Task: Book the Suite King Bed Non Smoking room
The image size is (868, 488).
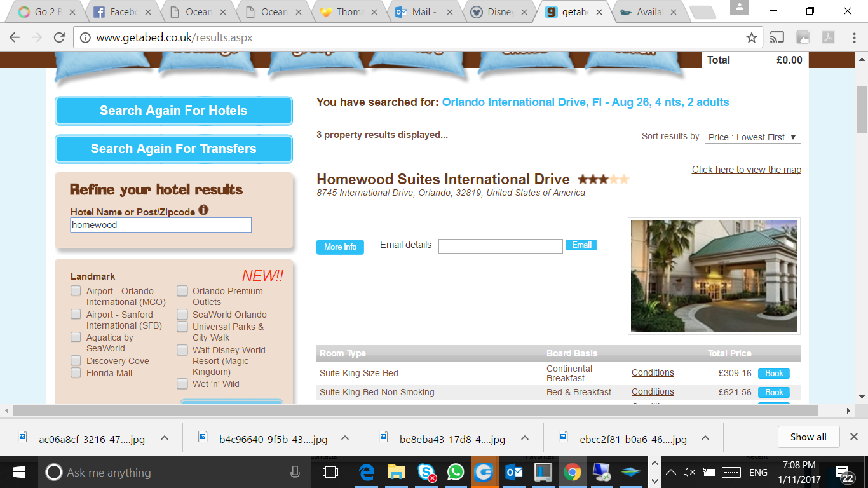Action: click(774, 393)
